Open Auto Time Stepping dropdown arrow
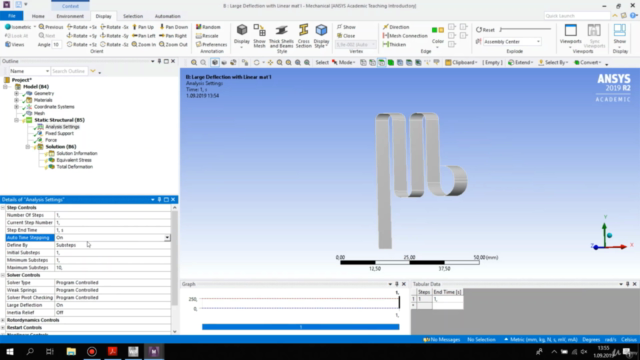Image resolution: width=640 pixels, height=360 pixels. coord(167,238)
